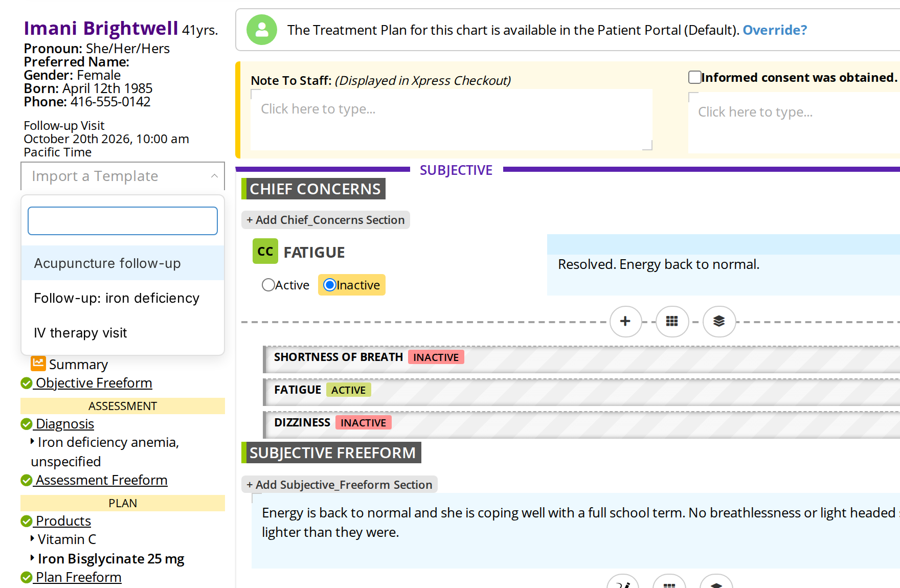Screen dimensions: 900x588
Task: Expand the Iron deficiency anemia diagnosis item
Action: point(33,441)
